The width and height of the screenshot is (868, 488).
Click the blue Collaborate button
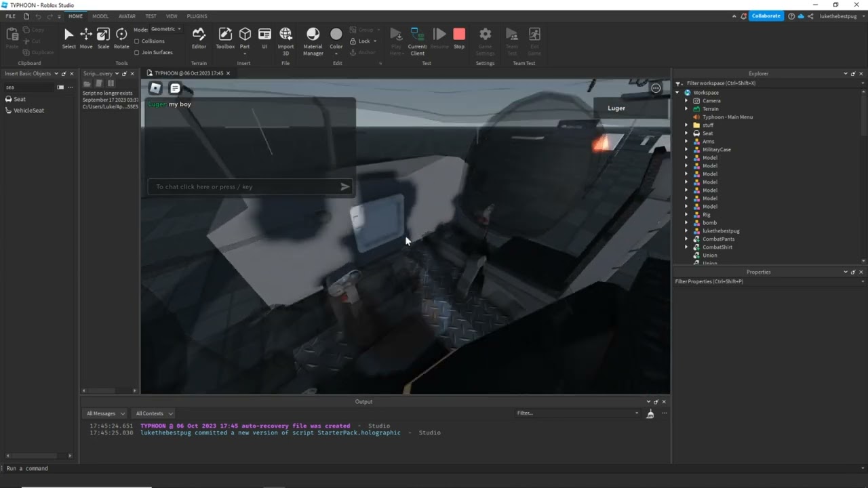pos(766,16)
